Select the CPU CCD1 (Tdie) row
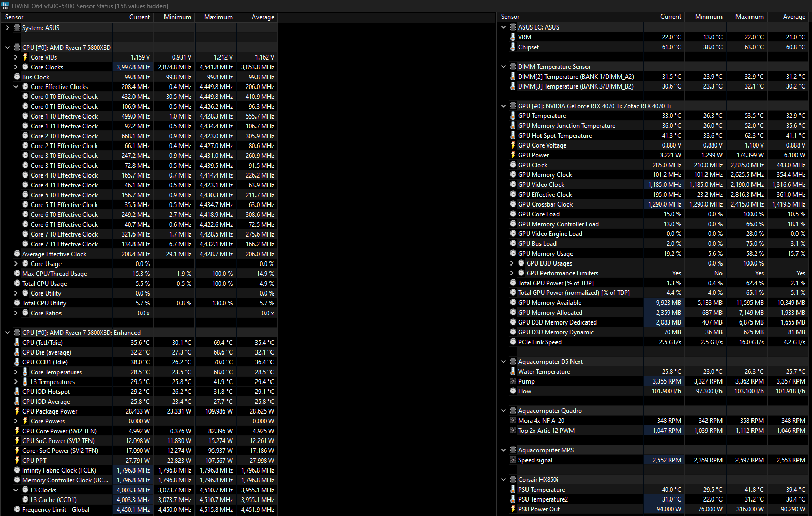812x516 pixels. tap(139, 362)
